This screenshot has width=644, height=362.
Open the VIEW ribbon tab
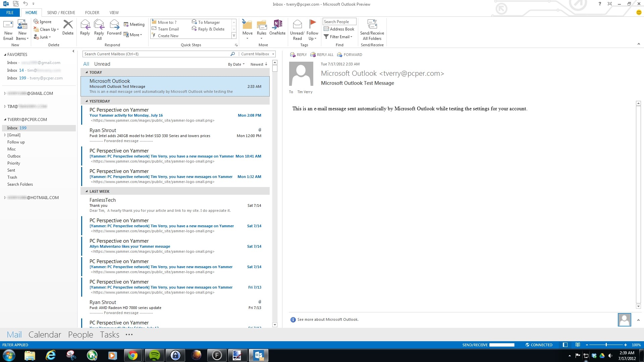tap(114, 13)
